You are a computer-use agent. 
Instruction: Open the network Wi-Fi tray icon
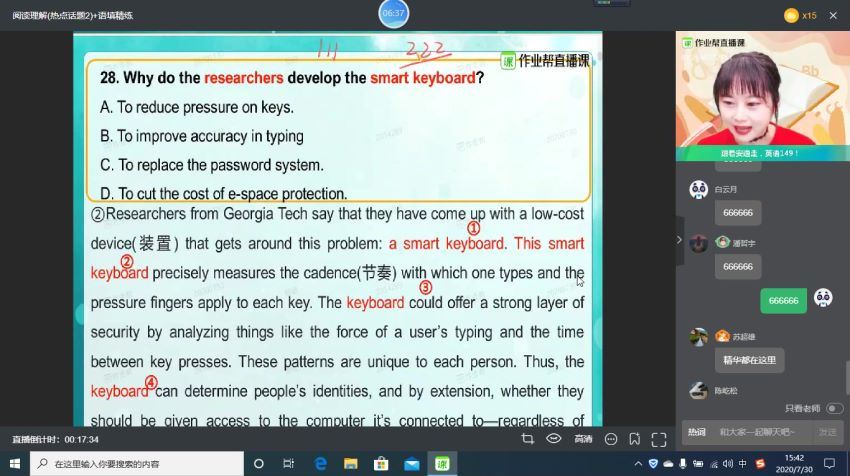coord(714,464)
